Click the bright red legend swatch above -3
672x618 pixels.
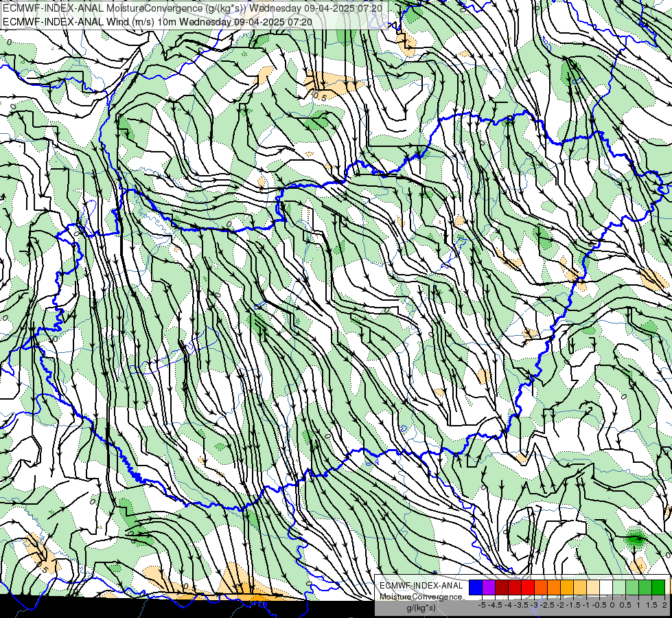point(528,588)
